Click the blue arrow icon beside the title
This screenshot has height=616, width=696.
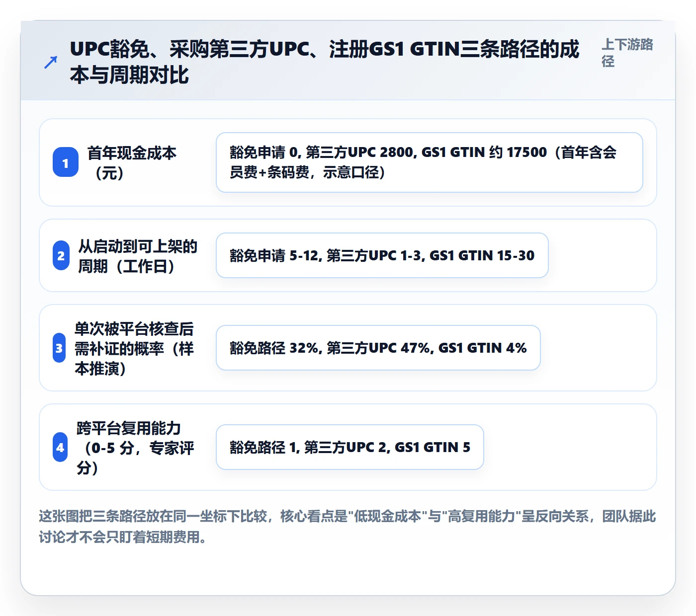[x=51, y=62]
